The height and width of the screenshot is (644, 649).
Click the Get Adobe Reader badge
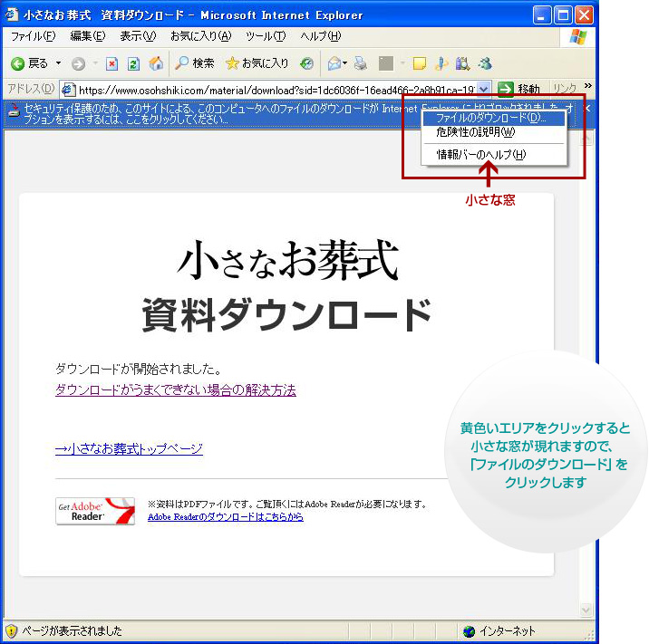[95, 511]
